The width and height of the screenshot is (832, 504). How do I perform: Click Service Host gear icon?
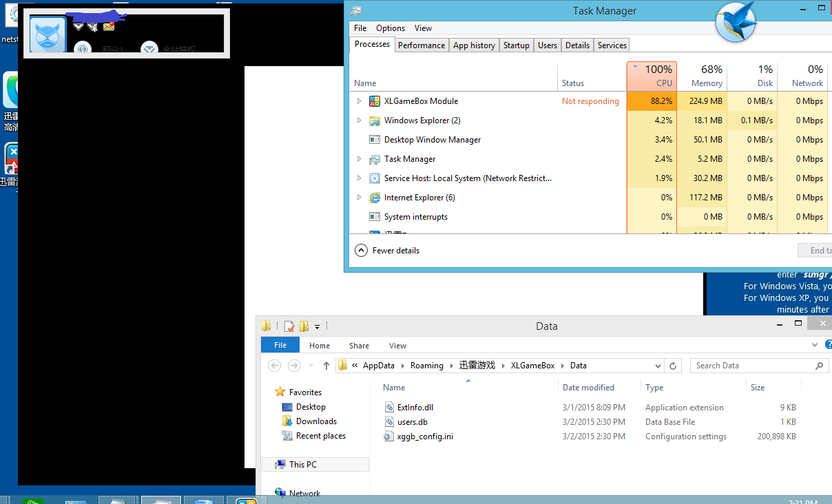tap(375, 178)
